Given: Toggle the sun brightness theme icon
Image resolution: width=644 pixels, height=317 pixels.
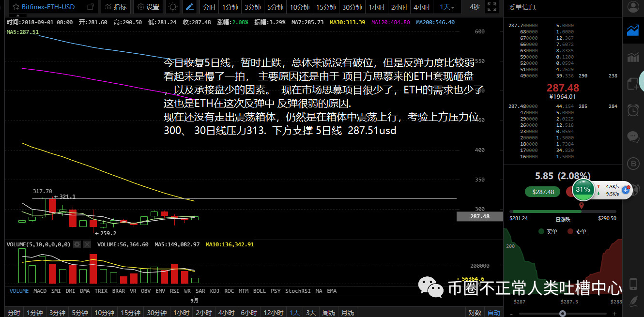Looking at the screenshot, I should click(x=172, y=7).
